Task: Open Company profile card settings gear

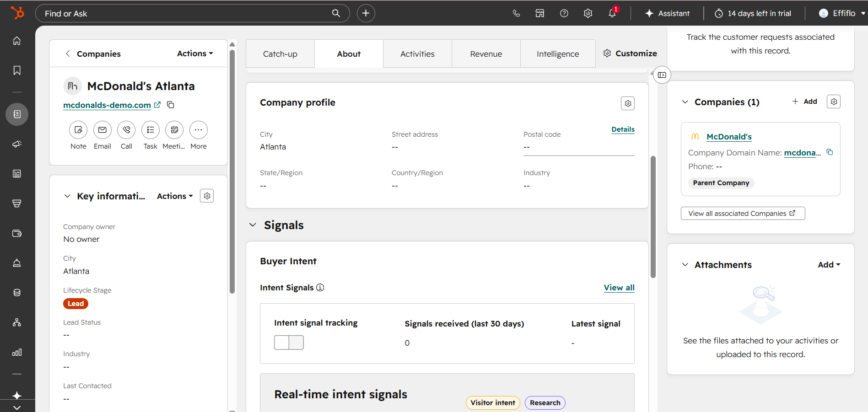Action: [628, 103]
